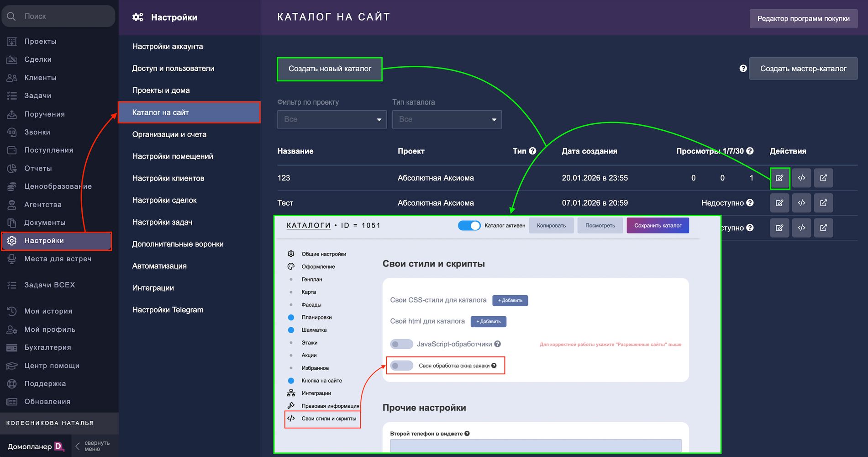Click Создать новый каталог button
Image resolution: width=868 pixels, height=457 pixels.
tap(330, 69)
